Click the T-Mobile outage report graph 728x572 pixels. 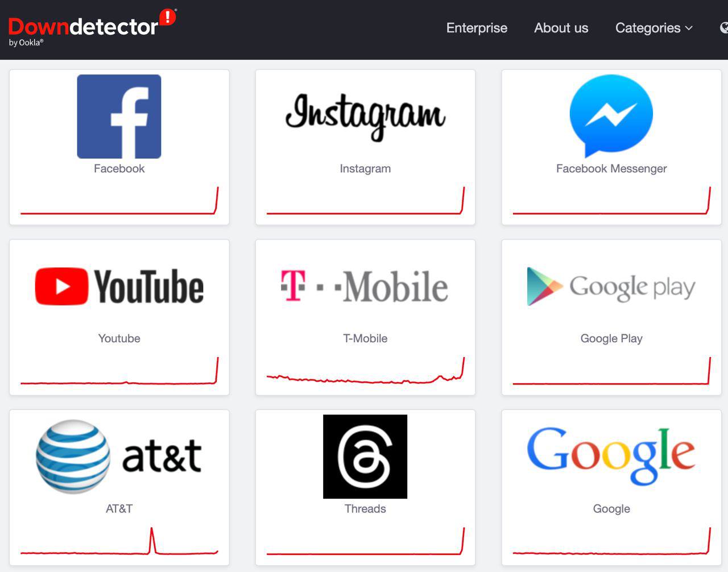pos(365,371)
